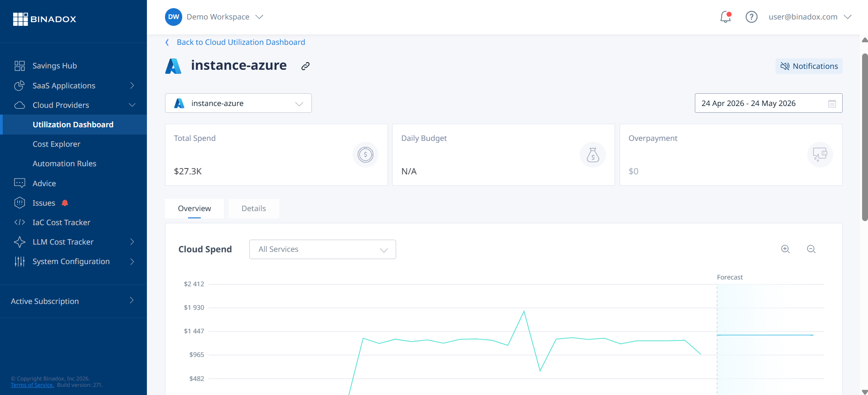Click the SaaS Applications pie icon
Image resolution: width=868 pixels, height=395 pixels.
coord(19,86)
